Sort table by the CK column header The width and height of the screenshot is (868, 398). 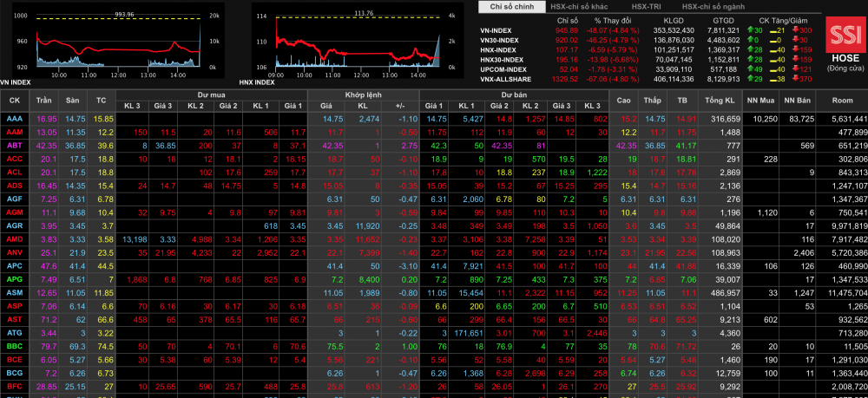click(15, 101)
